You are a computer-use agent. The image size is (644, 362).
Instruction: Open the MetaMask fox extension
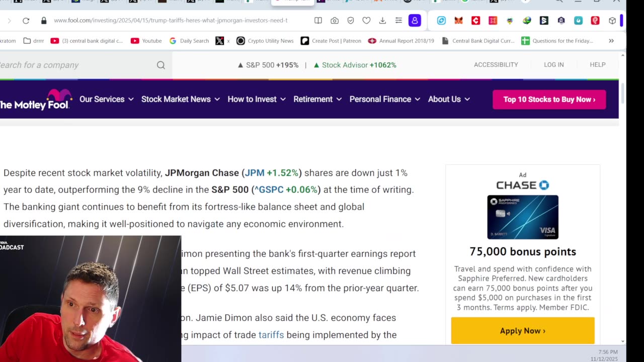coord(458,21)
